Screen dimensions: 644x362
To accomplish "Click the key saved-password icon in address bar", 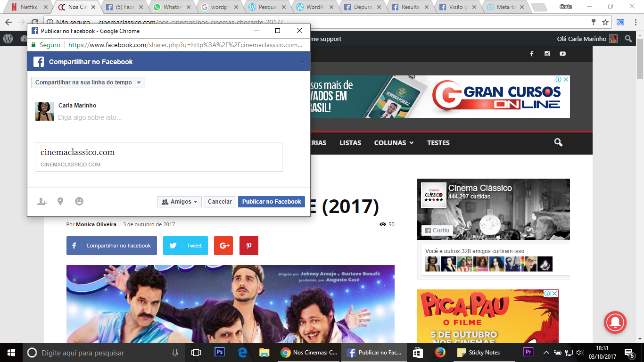I will [x=594, y=22].
